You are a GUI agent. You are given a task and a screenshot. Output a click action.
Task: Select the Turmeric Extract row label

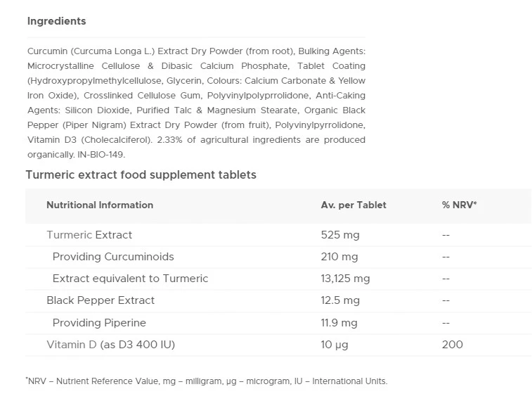(x=89, y=235)
